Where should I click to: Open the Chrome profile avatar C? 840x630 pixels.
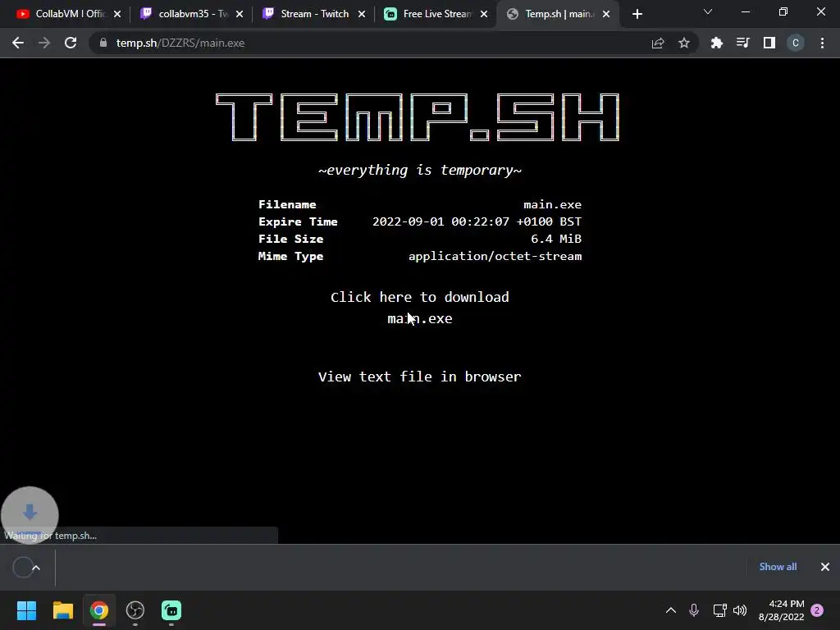click(x=796, y=43)
